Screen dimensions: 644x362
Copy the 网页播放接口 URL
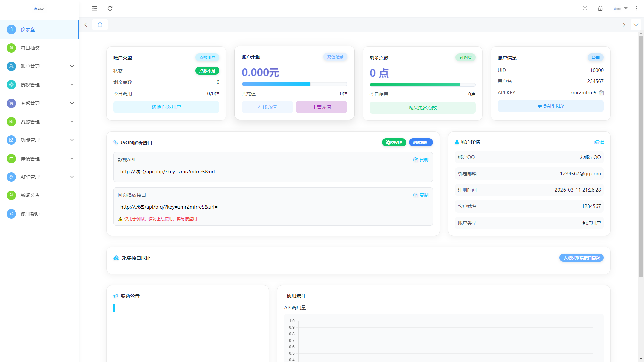[421, 195]
